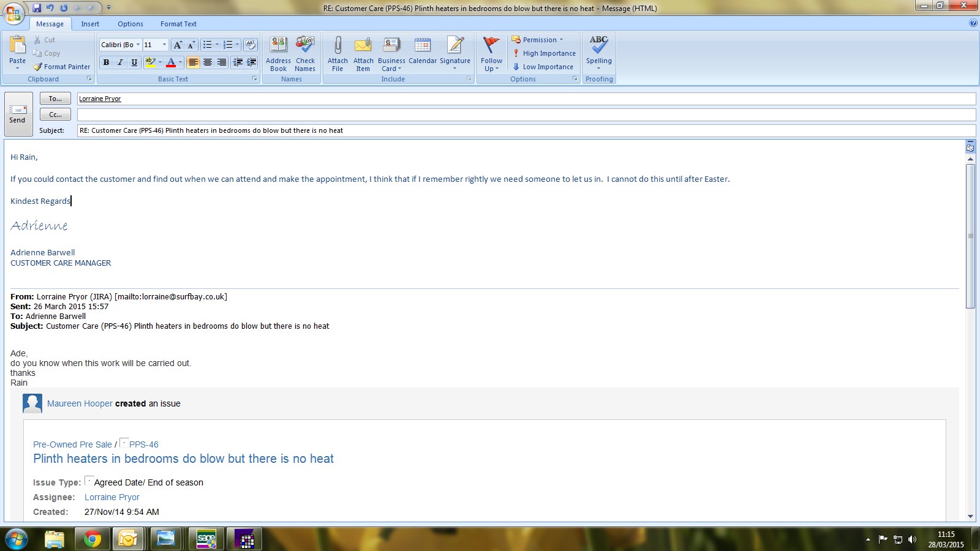This screenshot has width=980, height=551.
Task: Open the Format Text ribbon tab
Action: click(178, 24)
